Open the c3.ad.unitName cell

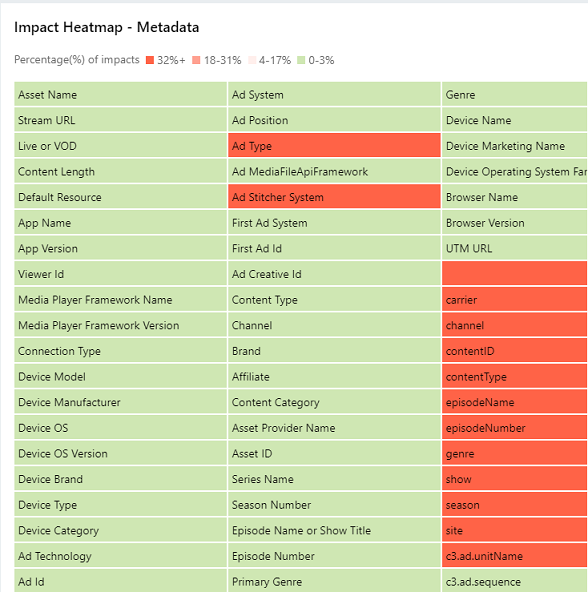(x=515, y=555)
